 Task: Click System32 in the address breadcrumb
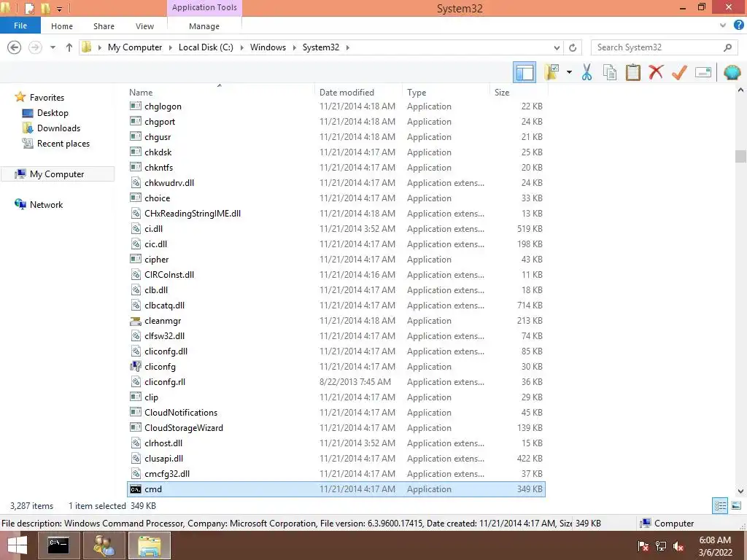321,47
